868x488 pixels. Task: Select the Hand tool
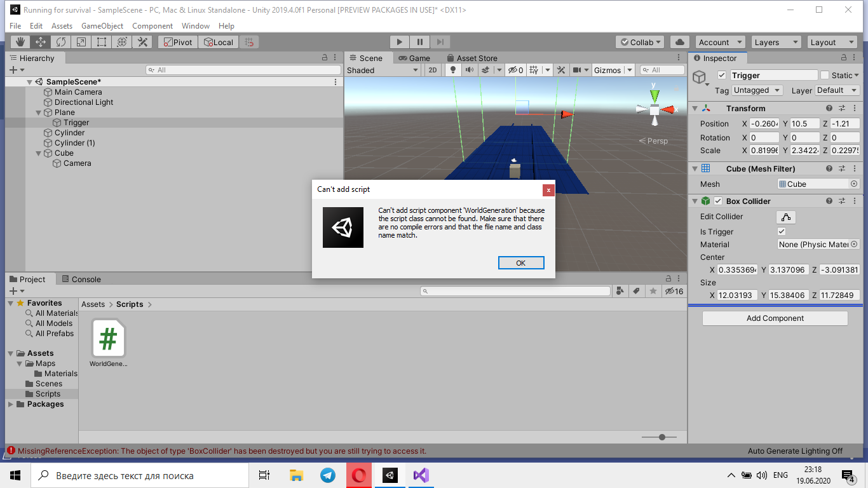point(20,42)
